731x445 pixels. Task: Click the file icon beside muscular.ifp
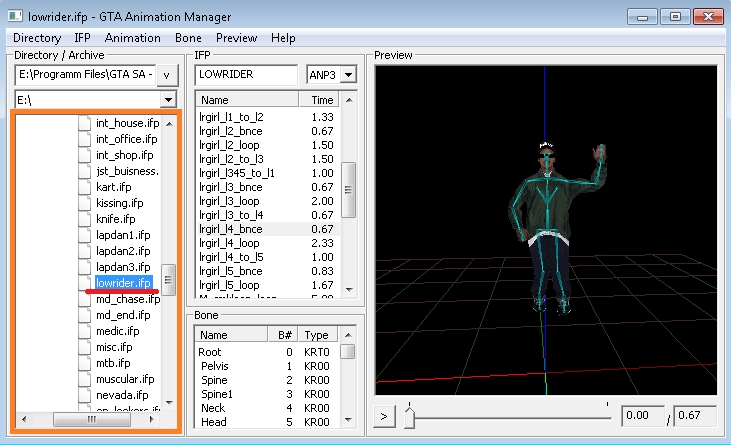(x=86, y=379)
